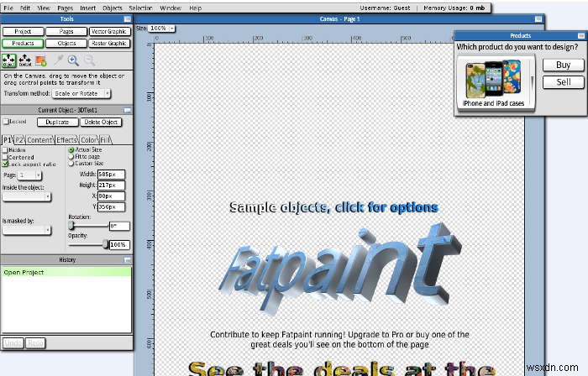Click the Delete Object button
This screenshot has width=588, height=376.
(x=102, y=122)
